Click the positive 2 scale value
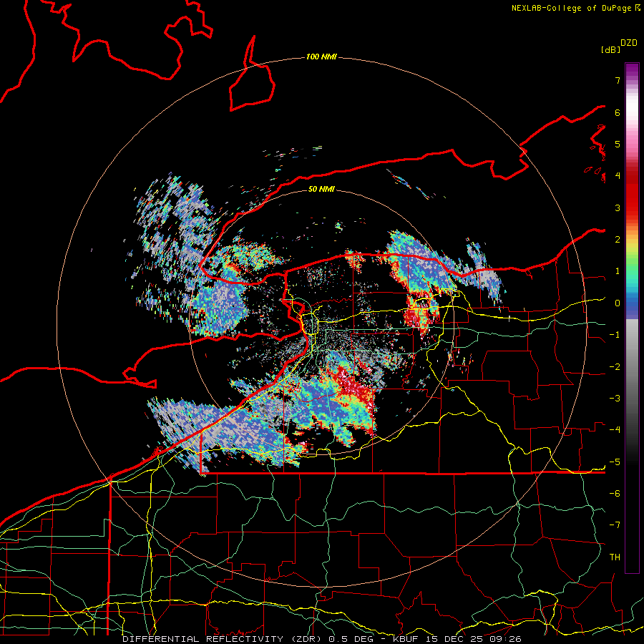Viewport: 644px width, 644px height. pos(618,240)
